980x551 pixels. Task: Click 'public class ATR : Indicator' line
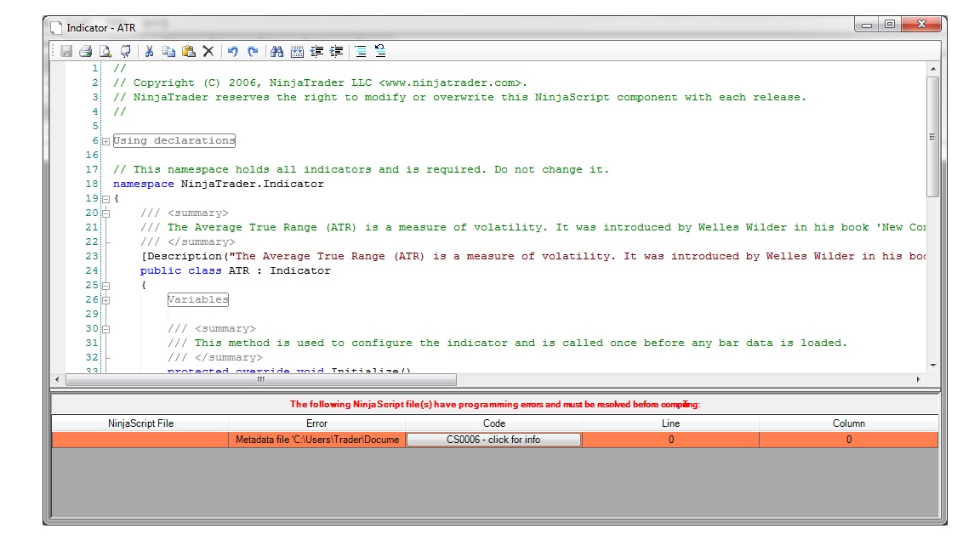click(235, 271)
